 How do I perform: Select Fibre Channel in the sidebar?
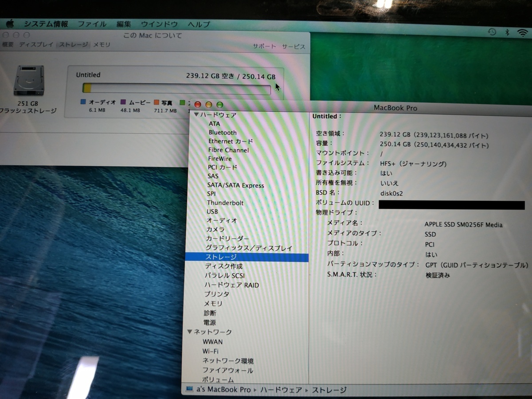[228, 150]
